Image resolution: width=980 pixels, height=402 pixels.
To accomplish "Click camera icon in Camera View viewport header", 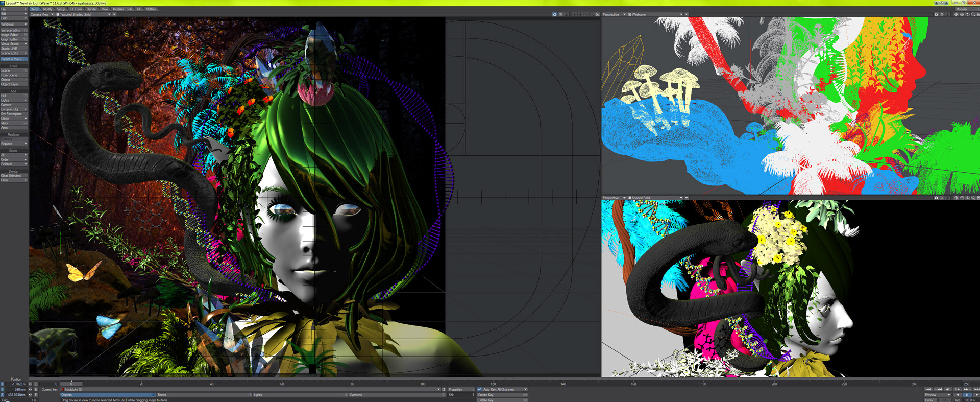I will click(x=555, y=14).
